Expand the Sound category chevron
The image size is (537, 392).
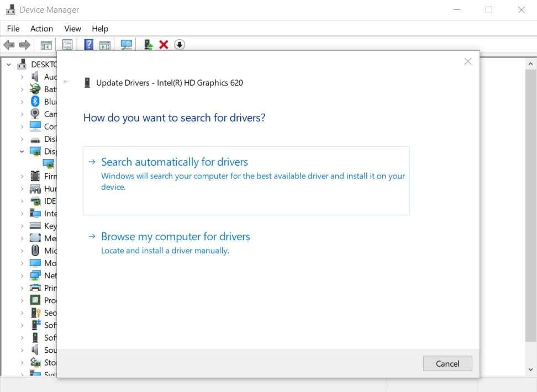22,350
